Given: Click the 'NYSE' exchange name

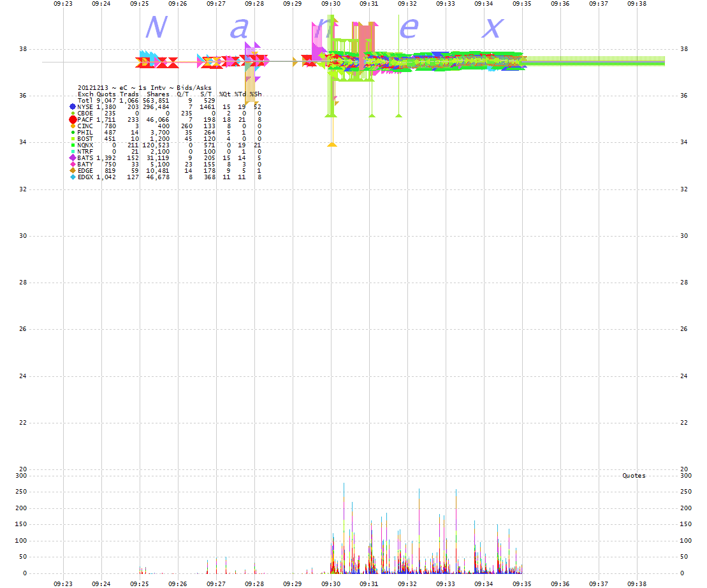Looking at the screenshot, I should (x=85, y=107).
